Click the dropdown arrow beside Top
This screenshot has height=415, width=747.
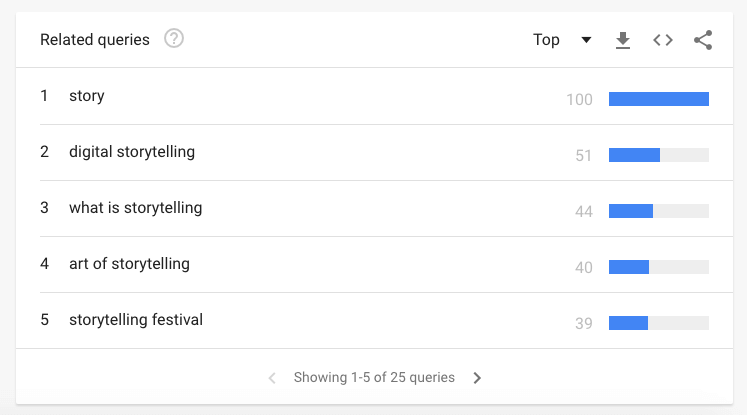pyautogui.click(x=587, y=40)
